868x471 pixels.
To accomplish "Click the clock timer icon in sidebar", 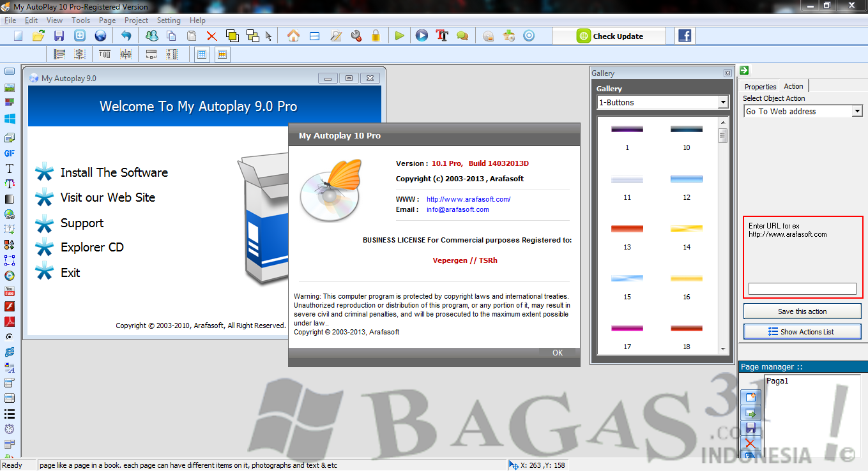I will pyautogui.click(x=10, y=429).
